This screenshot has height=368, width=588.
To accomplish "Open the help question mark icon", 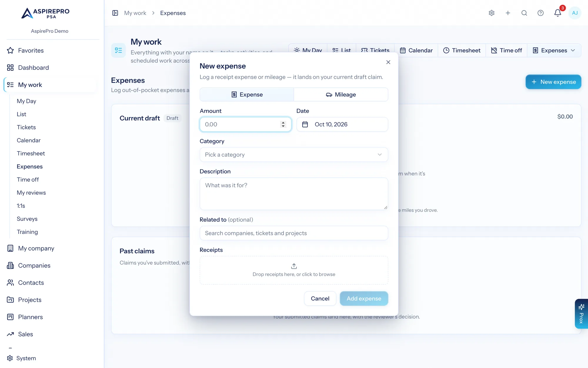I will pyautogui.click(x=540, y=13).
